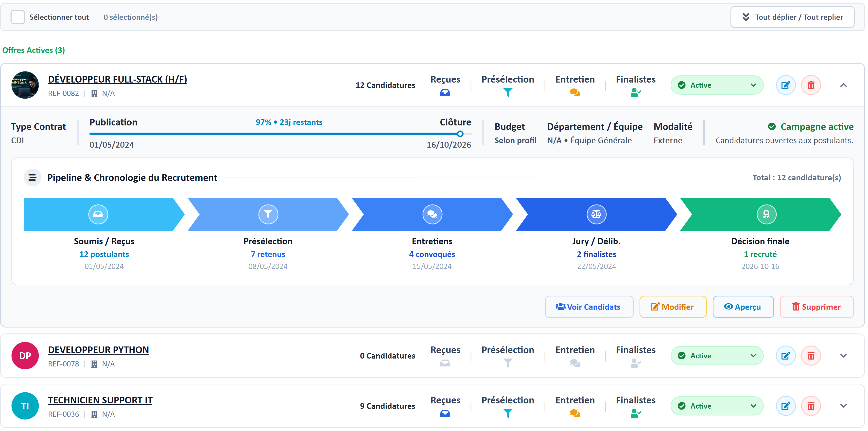Click the Aperçu preview button
The height and width of the screenshot is (431, 868).
pos(743,307)
